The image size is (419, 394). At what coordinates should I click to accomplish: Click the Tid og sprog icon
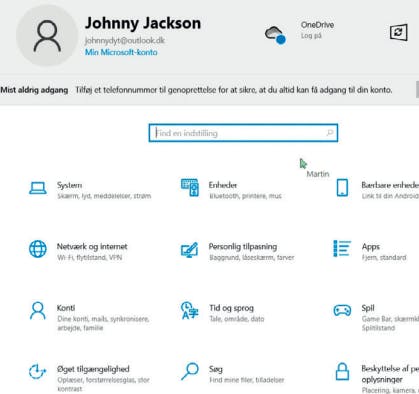coord(189,310)
